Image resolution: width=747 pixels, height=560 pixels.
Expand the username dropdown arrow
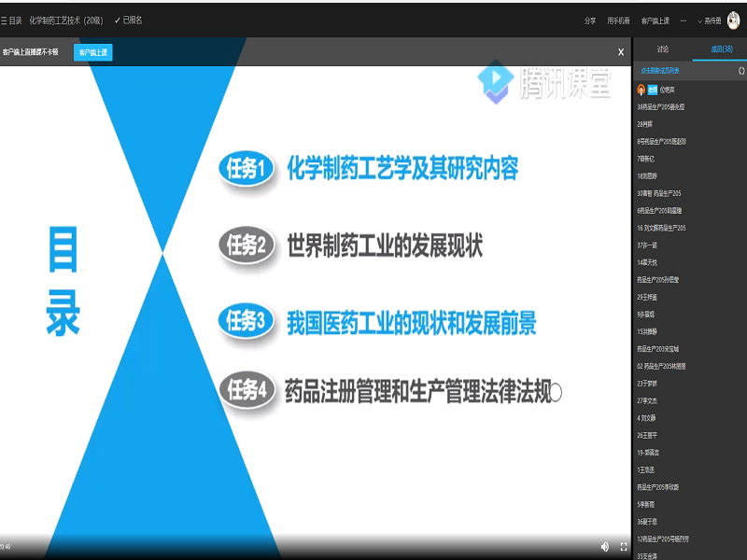click(x=700, y=21)
